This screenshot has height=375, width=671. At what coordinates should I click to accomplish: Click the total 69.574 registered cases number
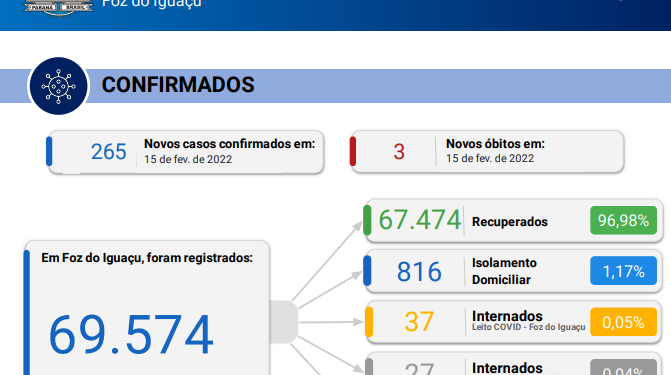point(131,335)
